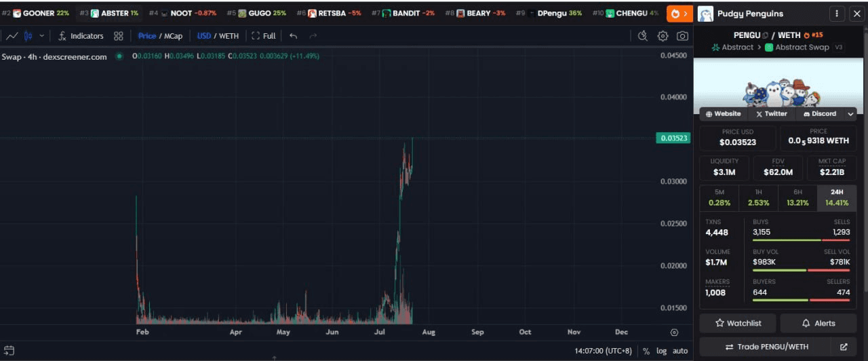Image resolution: width=868 pixels, height=361 pixels.
Task: Open price Alerts
Action: pos(818,323)
